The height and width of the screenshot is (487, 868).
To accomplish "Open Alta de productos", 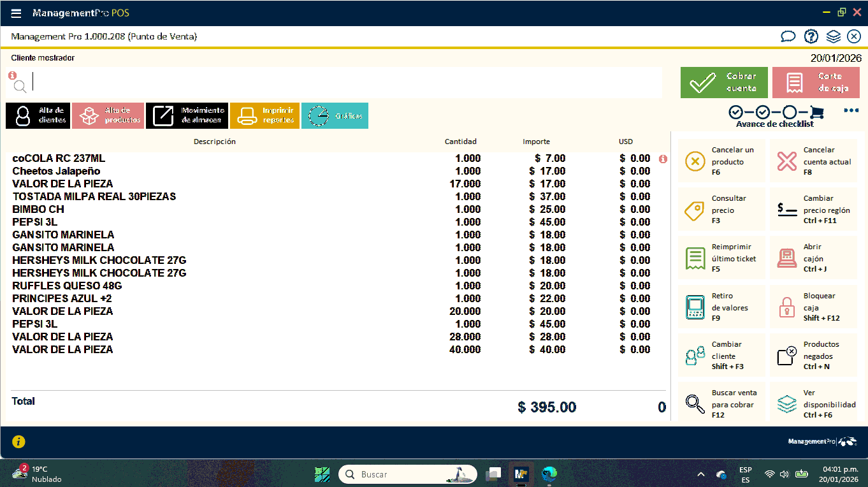I will click(x=108, y=115).
